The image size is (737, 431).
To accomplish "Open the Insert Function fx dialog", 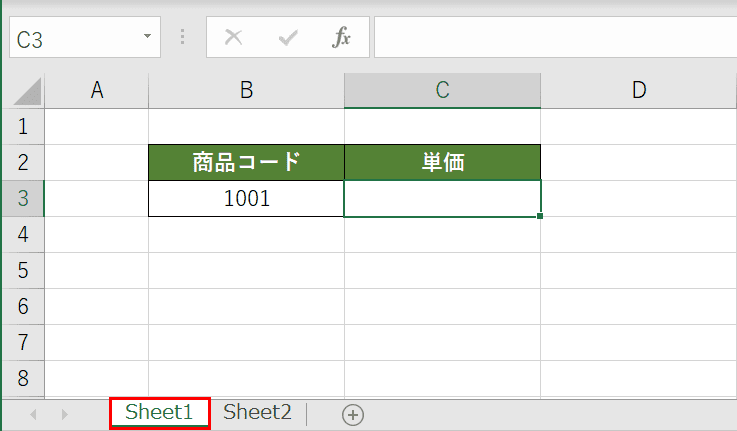I will 341,37.
